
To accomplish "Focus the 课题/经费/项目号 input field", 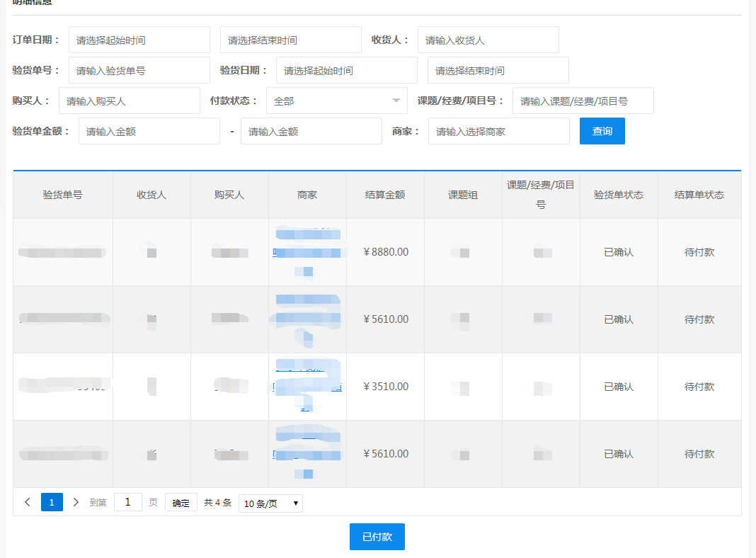I will [583, 101].
